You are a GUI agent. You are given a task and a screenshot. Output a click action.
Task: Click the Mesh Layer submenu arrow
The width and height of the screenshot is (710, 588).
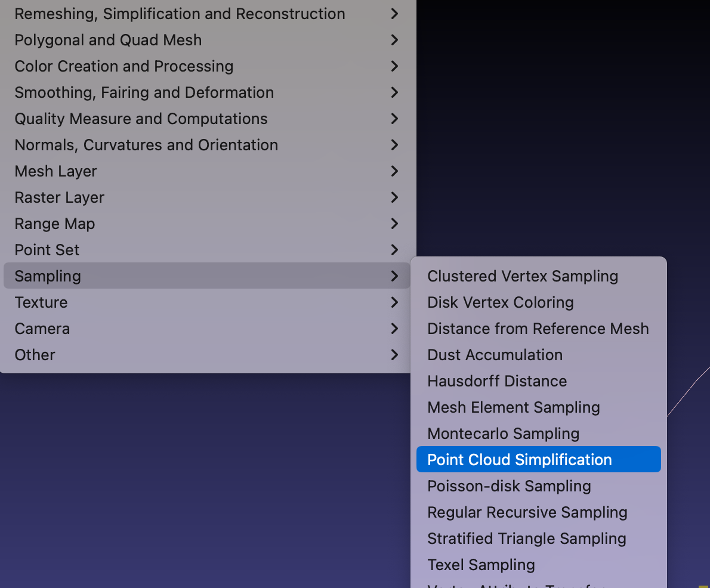click(x=394, y=171)
